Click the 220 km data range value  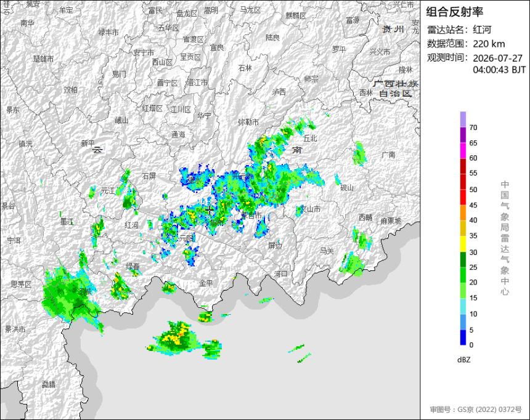point(489,44)
